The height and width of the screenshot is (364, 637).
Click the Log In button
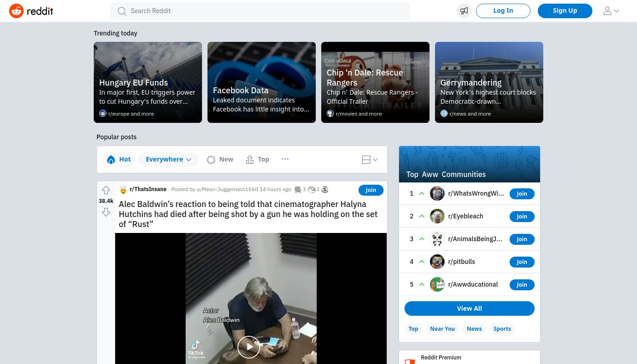(x=503, y=11)
